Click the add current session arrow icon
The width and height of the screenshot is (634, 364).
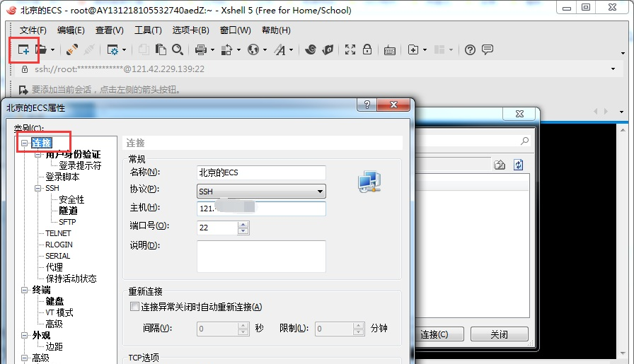click(x=23, y=90)
